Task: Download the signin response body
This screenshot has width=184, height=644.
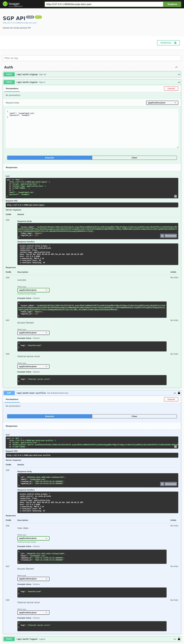Action: click(x=171, y=236)
